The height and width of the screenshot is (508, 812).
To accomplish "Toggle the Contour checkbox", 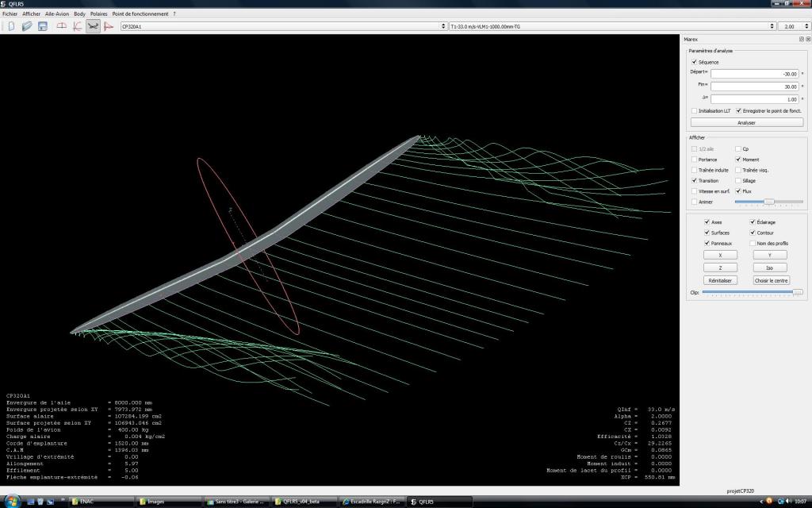I will (753, 233).
